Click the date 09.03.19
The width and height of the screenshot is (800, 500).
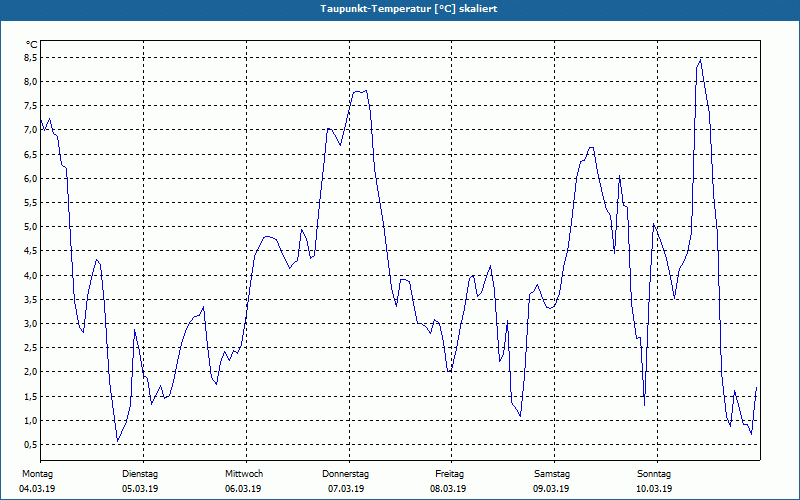[x=551, y=489]
